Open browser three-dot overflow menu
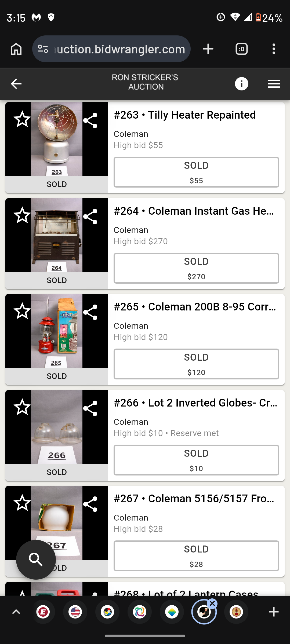The height and width of the screenshot is (644, 290). (x=274, y=49)
